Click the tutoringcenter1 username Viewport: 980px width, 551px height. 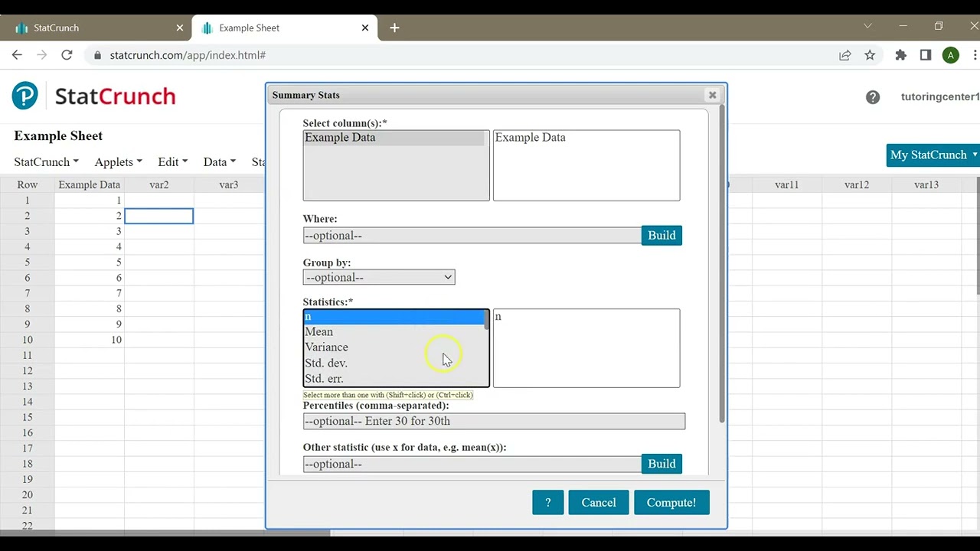point(940,97)
